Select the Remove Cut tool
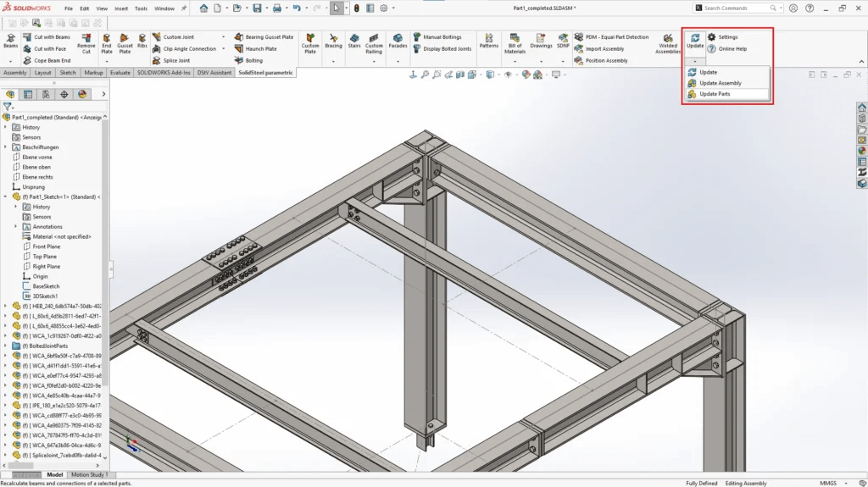The width and height of the screenshot is (868, 487). coord(86,43)
